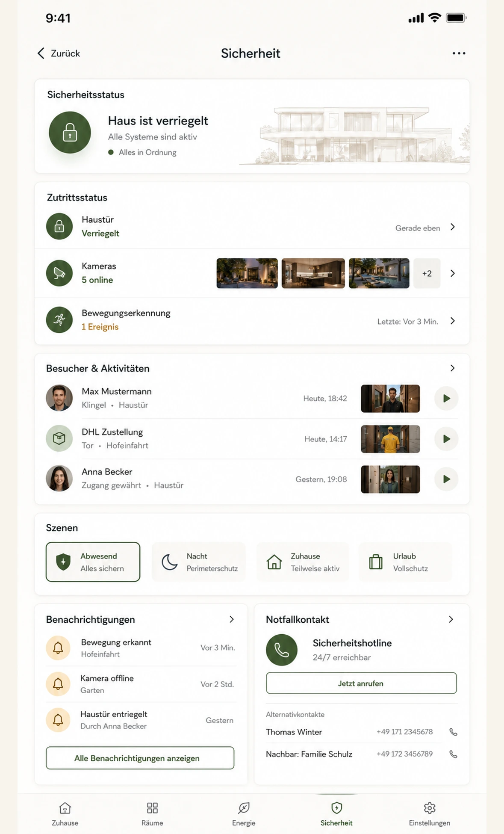The image size is (504, 834).
Task: Open Max Mustermann's video thumbnail
Action: click(390, 398)
